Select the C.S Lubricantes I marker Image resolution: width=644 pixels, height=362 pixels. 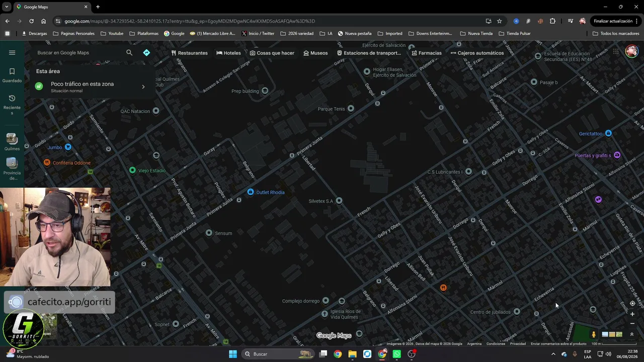point(468,171)
